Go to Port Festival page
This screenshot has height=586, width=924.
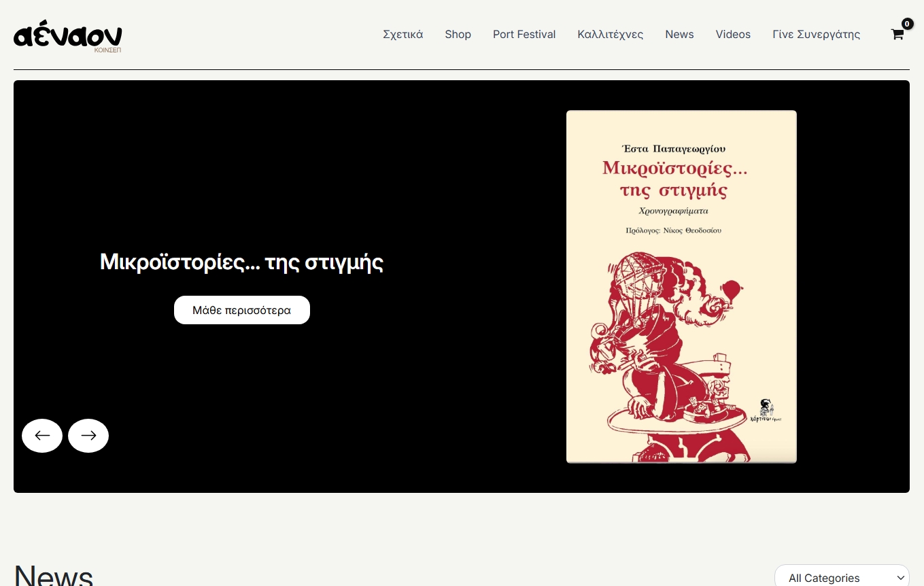click(x=524, y=34)
